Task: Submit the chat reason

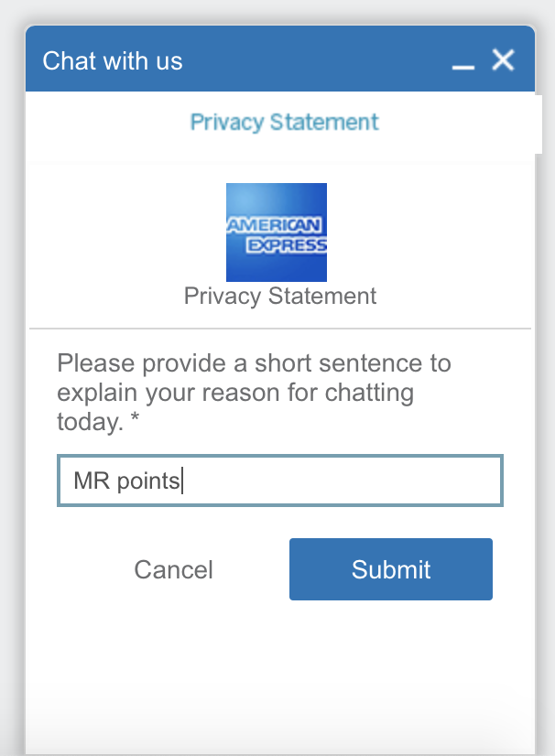Action: pos(391,569)
